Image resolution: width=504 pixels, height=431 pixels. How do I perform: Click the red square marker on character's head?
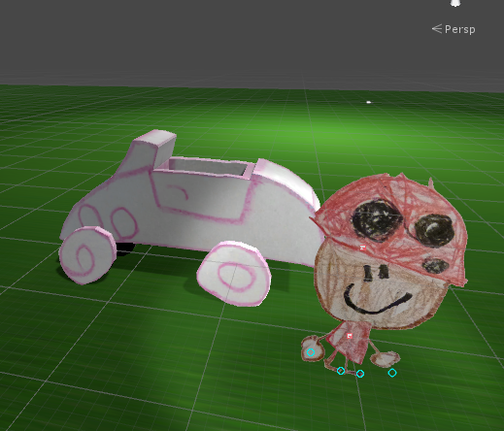click(x=363, y=249)
